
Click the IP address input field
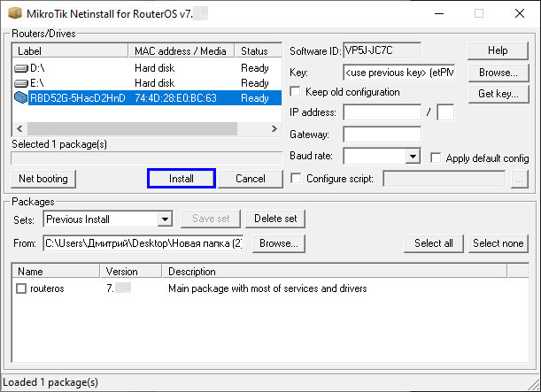pyautogui.click(x=382, y=112)
